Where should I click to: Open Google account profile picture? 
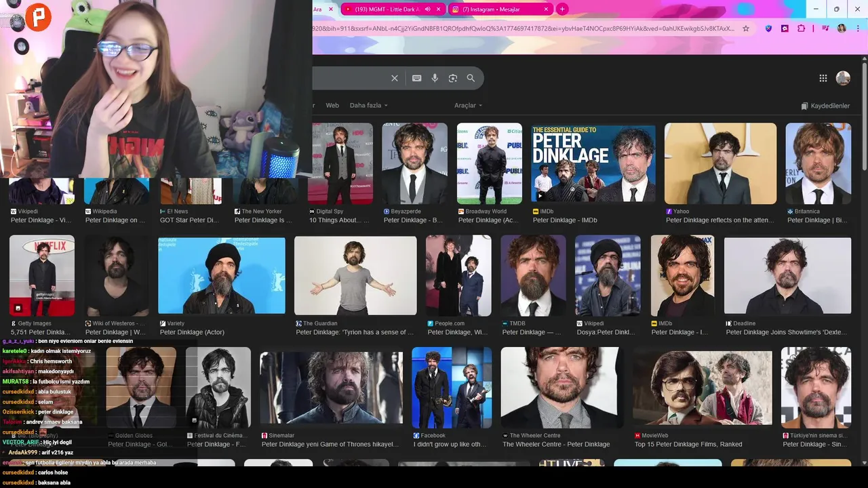843,78
